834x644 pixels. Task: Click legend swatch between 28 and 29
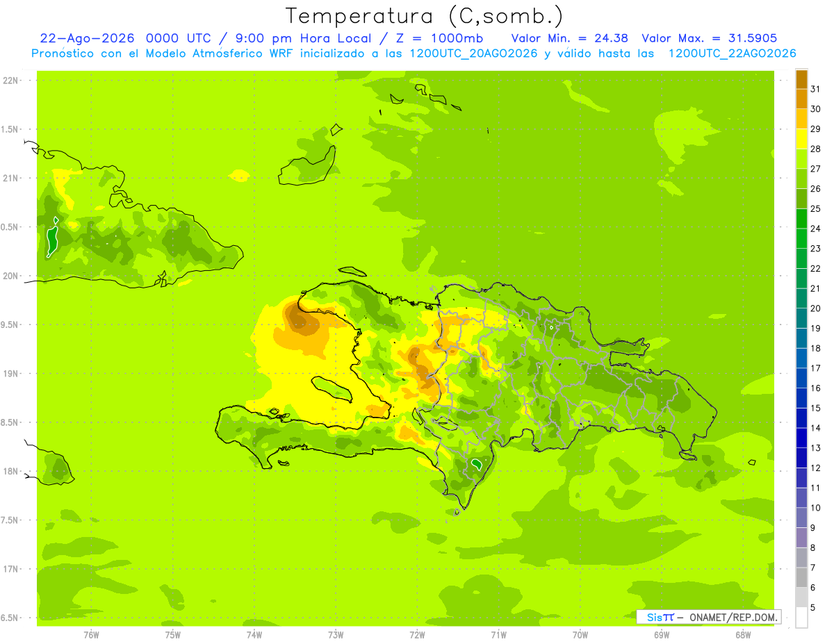click(801, 139)
